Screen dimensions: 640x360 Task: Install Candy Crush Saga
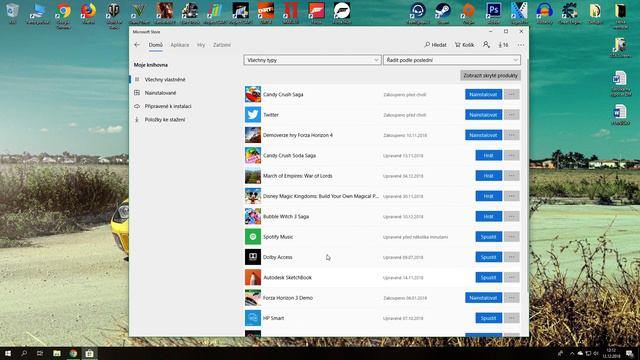483,94
